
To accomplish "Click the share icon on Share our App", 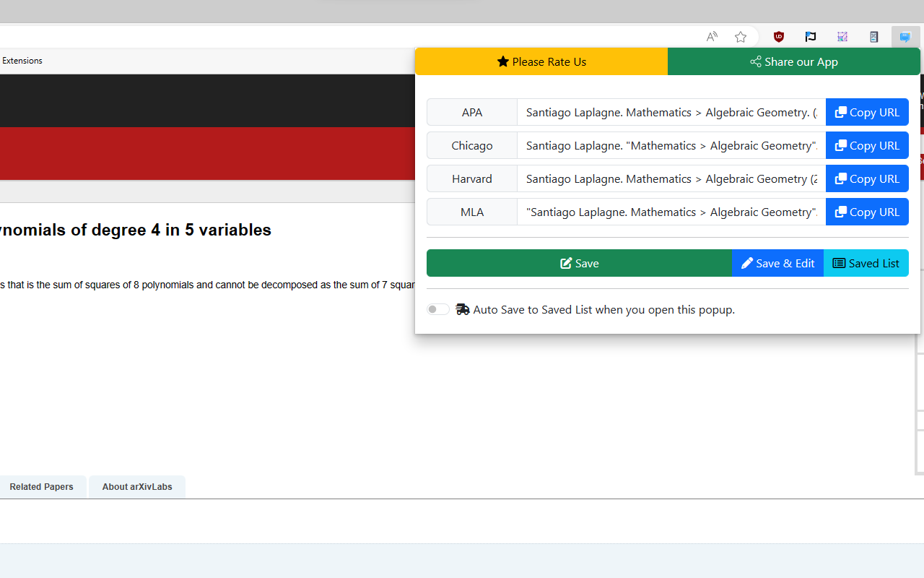I will click(755, 61).
